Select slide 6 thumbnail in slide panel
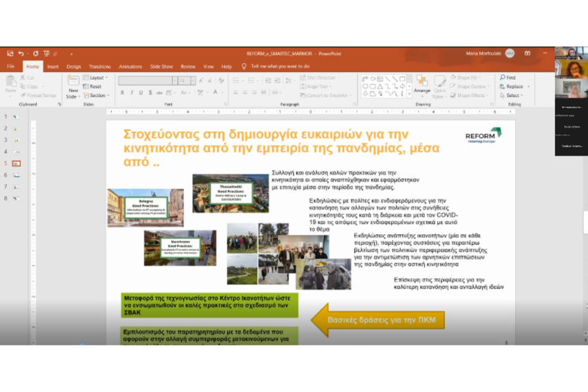 pyautogui.click(x=16, y=175)
